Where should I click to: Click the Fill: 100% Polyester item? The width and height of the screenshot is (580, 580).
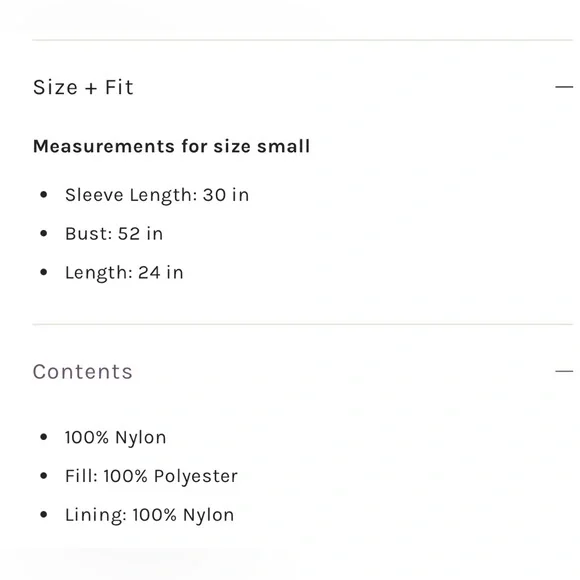(x=151, y=476)
